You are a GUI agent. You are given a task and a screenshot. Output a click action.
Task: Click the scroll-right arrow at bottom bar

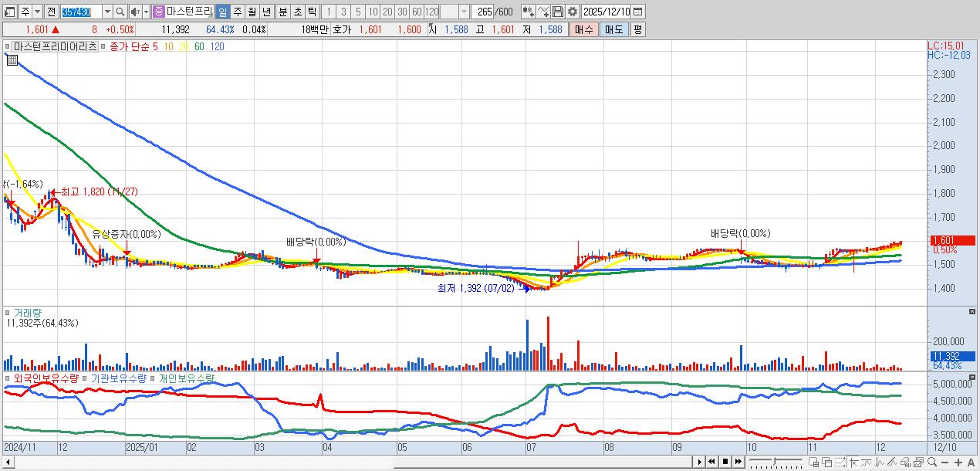coord(698,462)
